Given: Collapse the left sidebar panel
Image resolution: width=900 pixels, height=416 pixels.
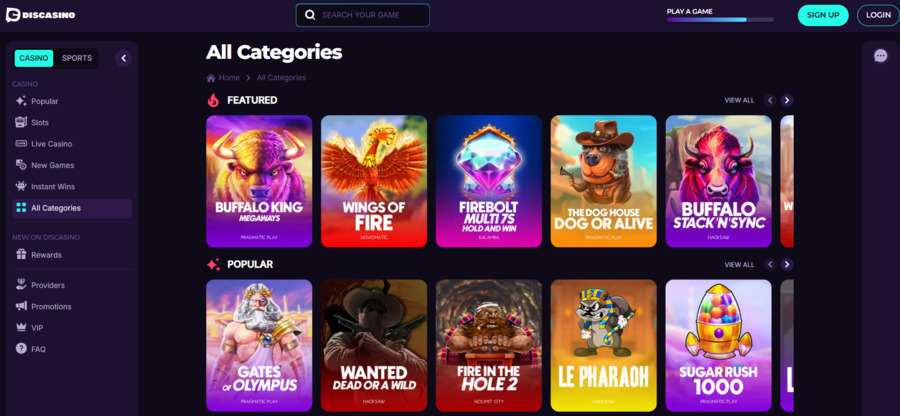Looking at the screenshot, I should click(x=123, y=58).
